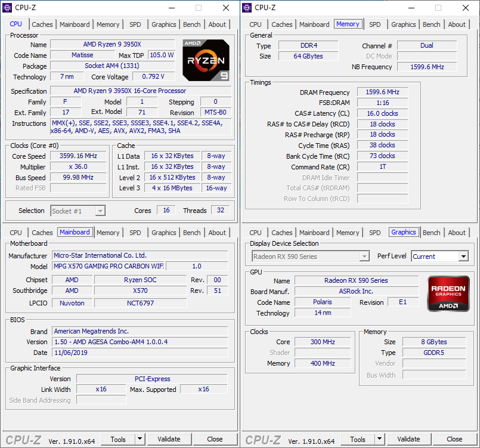Open SPD tab in row with Memory selected

[x=374, y=24]
